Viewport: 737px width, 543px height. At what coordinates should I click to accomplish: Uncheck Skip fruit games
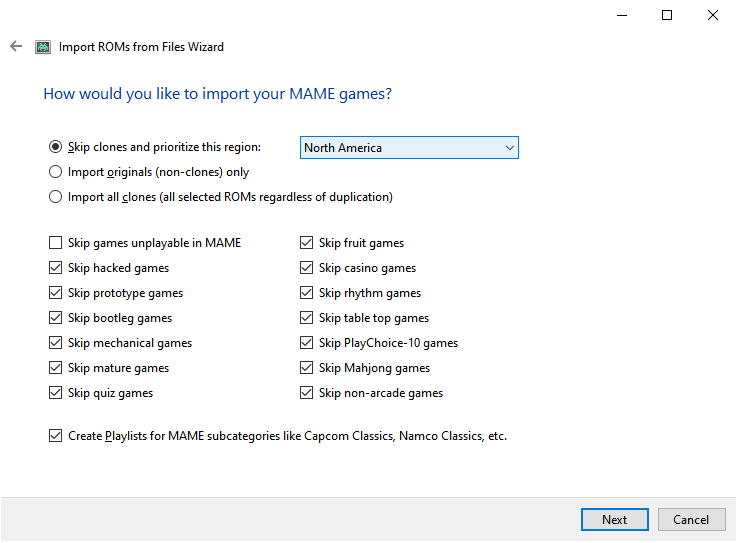[x=306, y=243]
